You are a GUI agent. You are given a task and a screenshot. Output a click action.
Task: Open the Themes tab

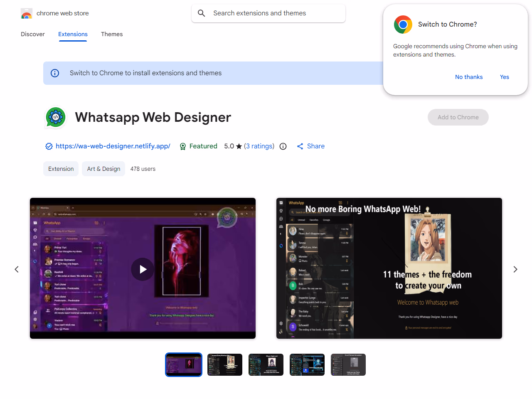point(112,34)
